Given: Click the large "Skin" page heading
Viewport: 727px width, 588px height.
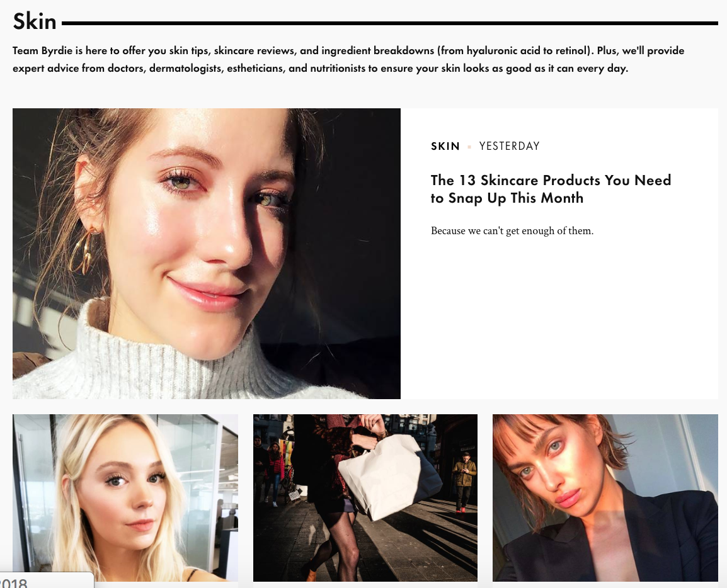Looking at the screenshot, I should point(34,21).
